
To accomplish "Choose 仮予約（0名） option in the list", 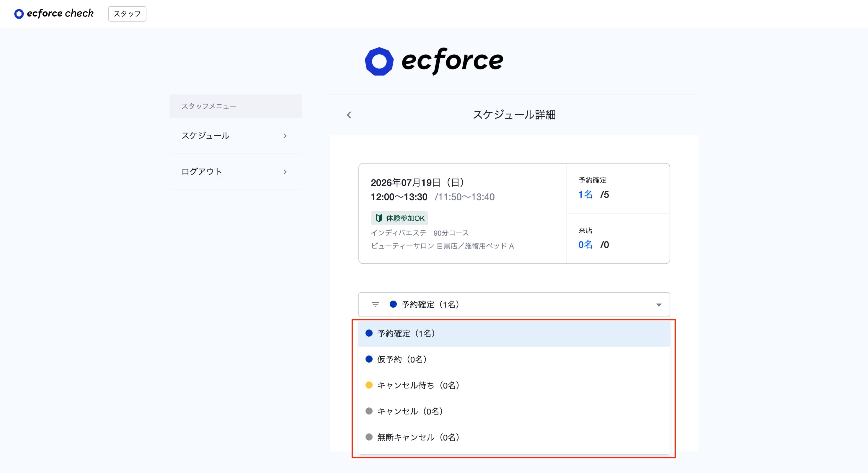I will click(x=514, y=359).
